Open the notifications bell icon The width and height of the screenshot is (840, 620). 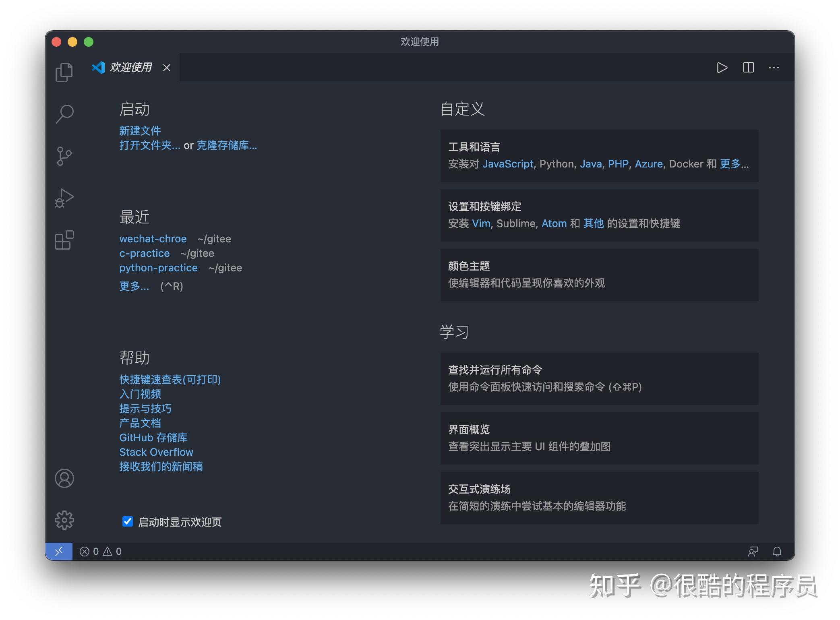pos(777,551)
